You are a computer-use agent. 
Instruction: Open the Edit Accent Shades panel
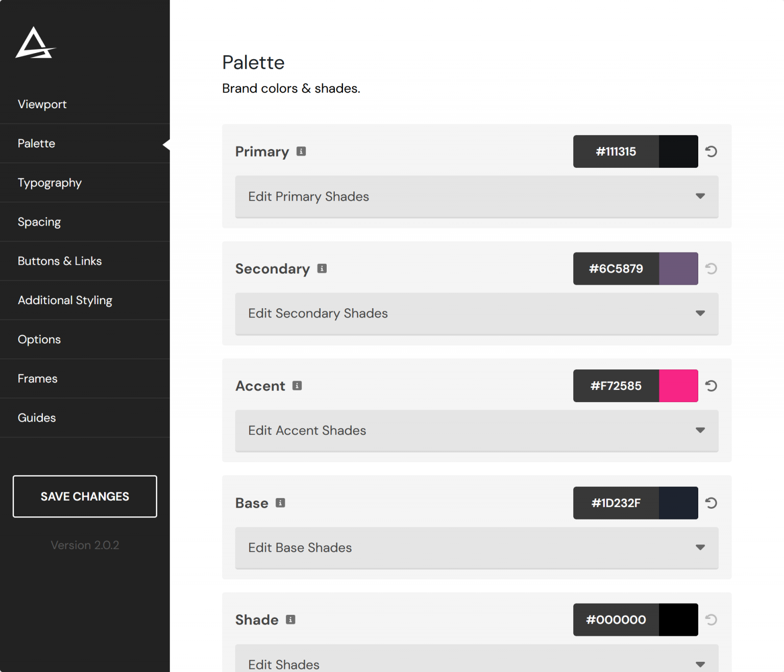(x=476, y=431)
